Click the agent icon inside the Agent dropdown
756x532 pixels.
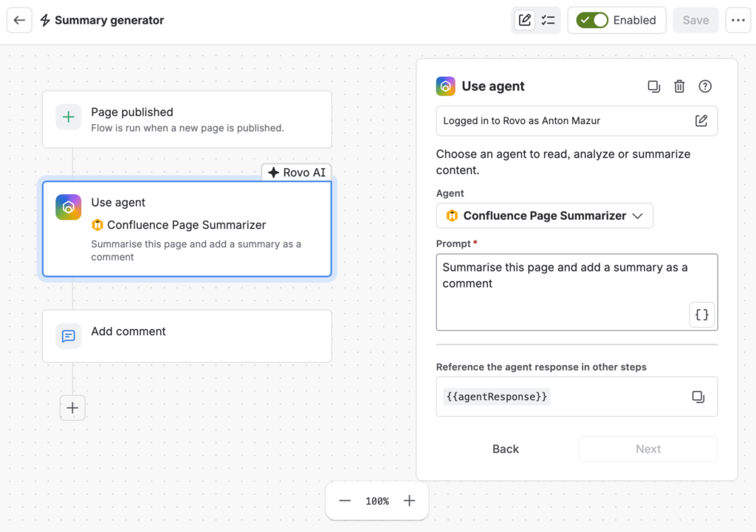(452, 216)
